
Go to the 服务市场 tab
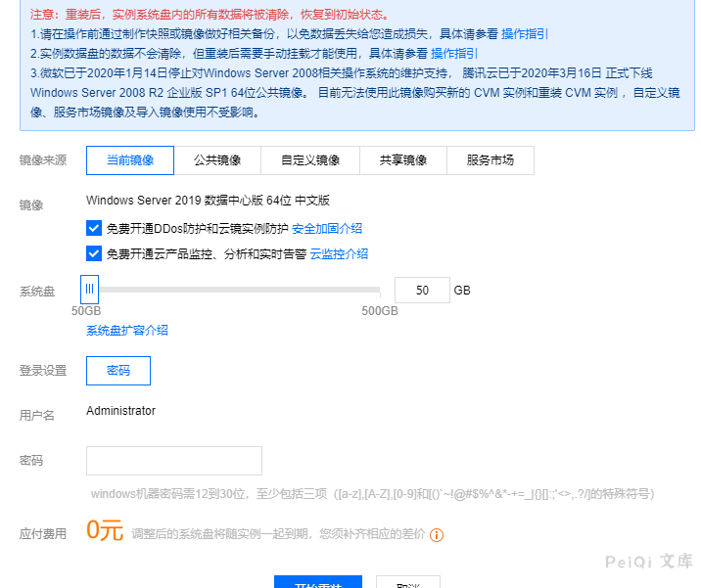[490, 160]
